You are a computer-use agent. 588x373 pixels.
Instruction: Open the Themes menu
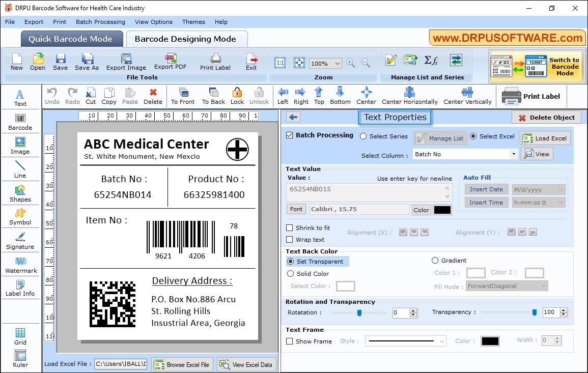[x=193, y=22]
